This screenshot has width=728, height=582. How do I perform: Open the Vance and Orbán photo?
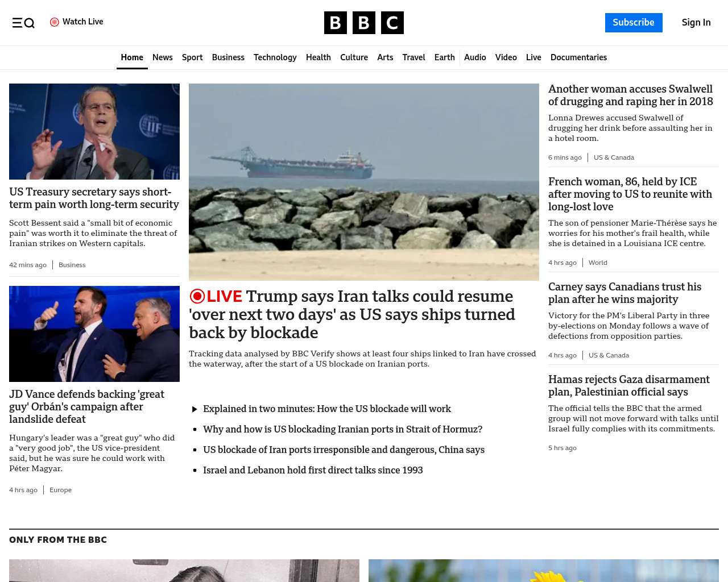pyautogui.click(x=94, y=334)
